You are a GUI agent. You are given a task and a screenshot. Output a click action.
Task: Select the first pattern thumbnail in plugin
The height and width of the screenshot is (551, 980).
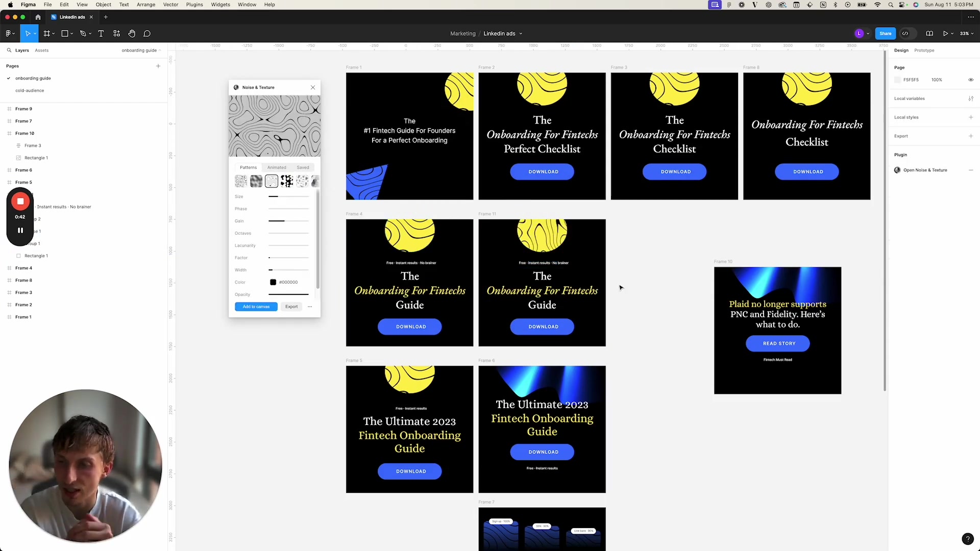tap(241, 181)
